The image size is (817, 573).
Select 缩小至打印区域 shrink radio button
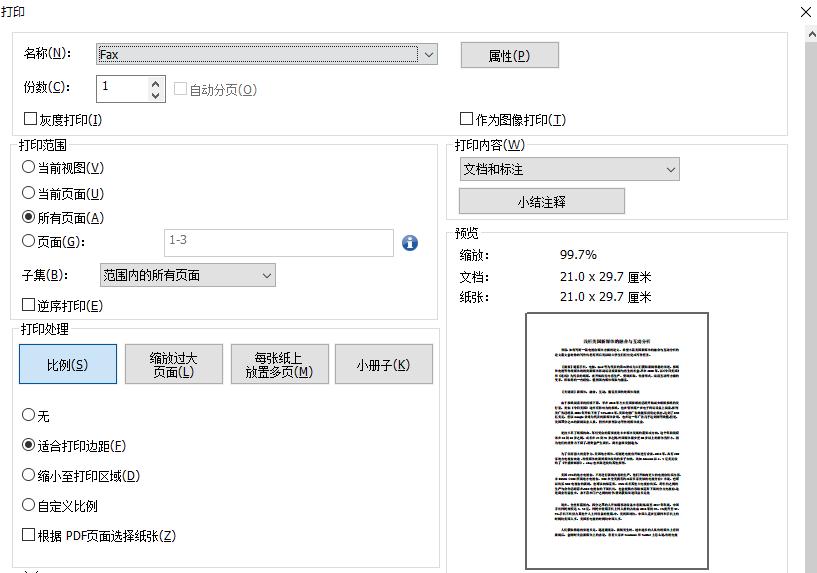[x=28, y=475]
